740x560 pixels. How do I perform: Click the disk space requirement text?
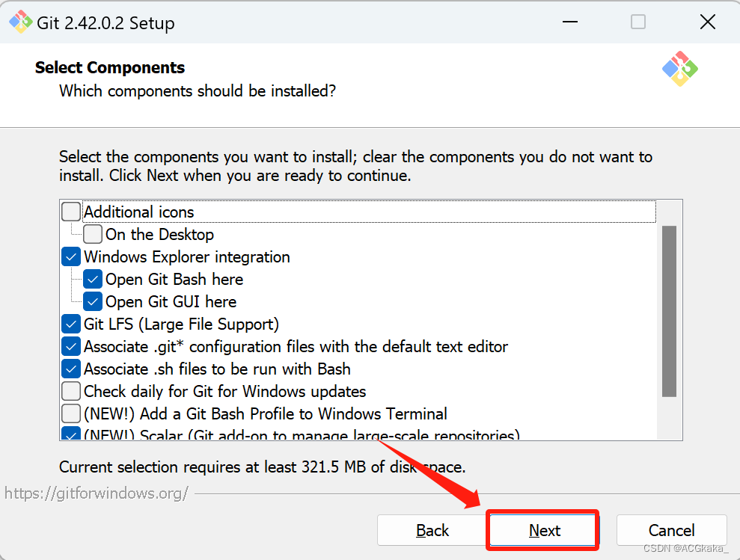(263, 467)
